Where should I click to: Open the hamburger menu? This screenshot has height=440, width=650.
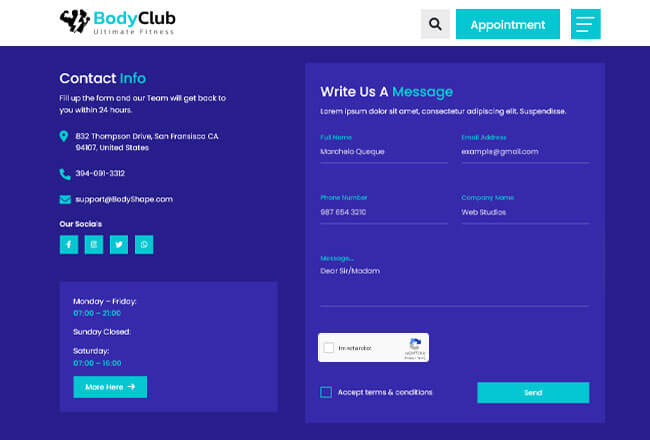click(x=585, y=24)
